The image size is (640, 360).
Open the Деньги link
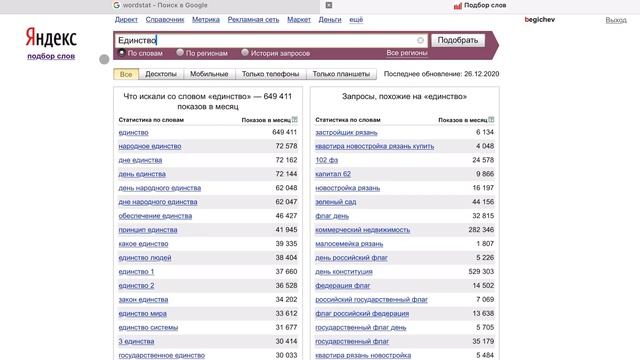330,20
